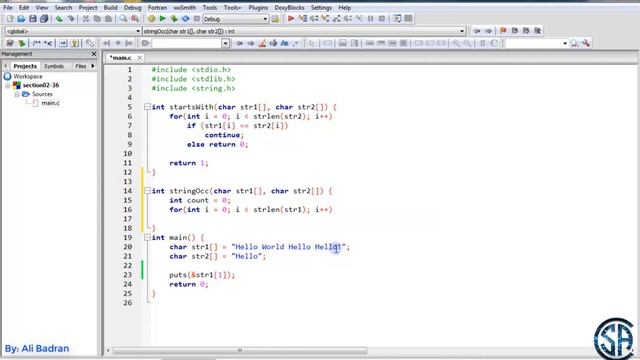Select the Projects tab
Screen dimensions: 640x360
coord(25,66)
